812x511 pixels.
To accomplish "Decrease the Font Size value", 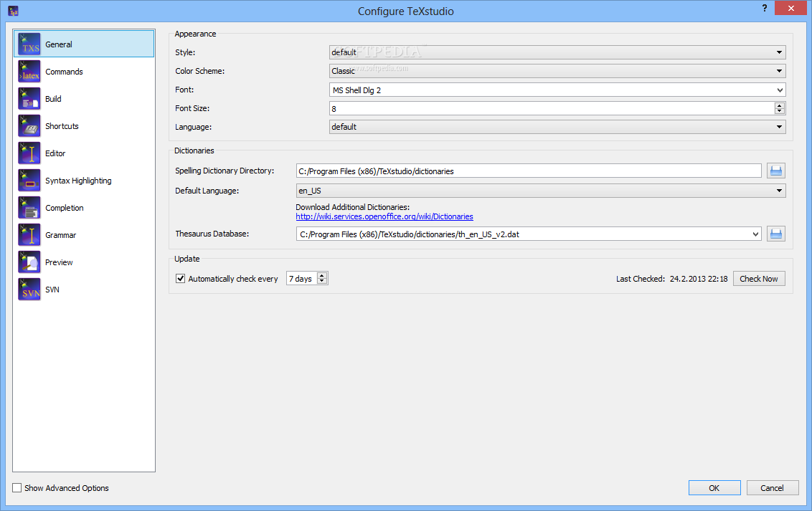I will point(780,111).
